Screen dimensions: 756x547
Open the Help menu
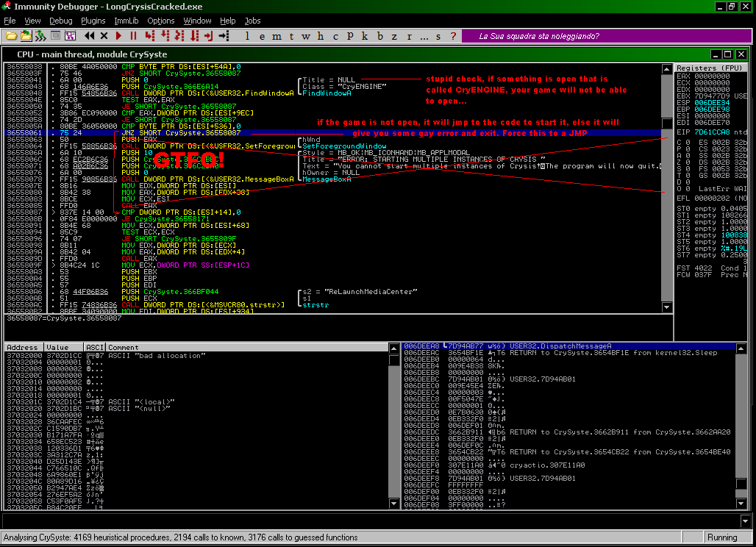tap(227, 21)
